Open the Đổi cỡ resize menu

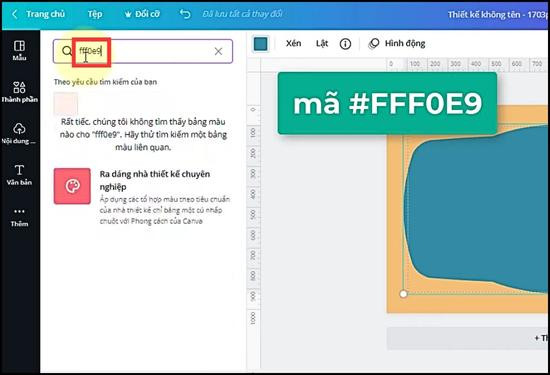142,14
